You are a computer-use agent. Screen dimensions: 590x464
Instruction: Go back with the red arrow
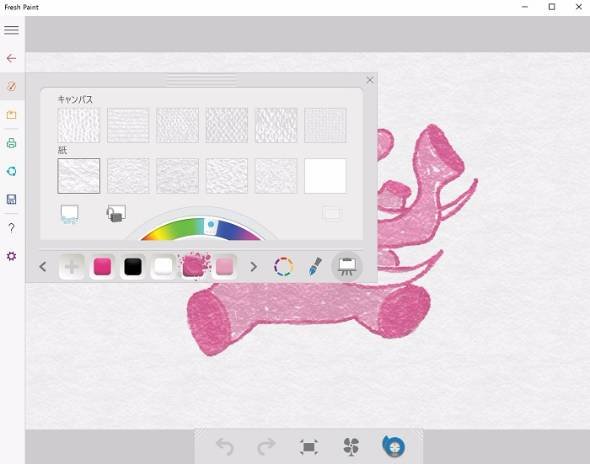(11, 58)
